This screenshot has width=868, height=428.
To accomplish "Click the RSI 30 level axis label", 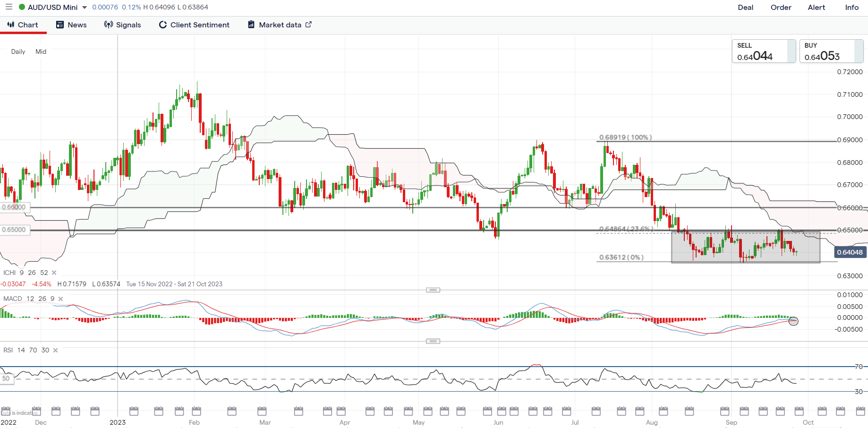I will 859,392.
